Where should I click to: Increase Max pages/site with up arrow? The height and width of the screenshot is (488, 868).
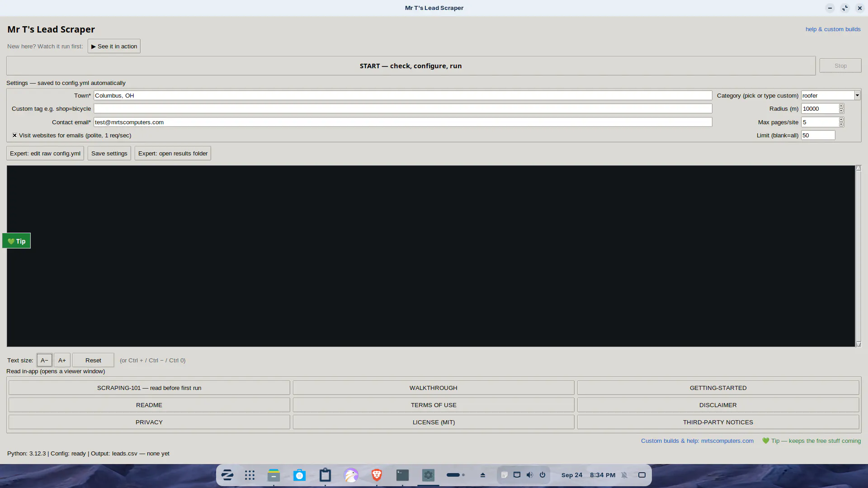841,120
